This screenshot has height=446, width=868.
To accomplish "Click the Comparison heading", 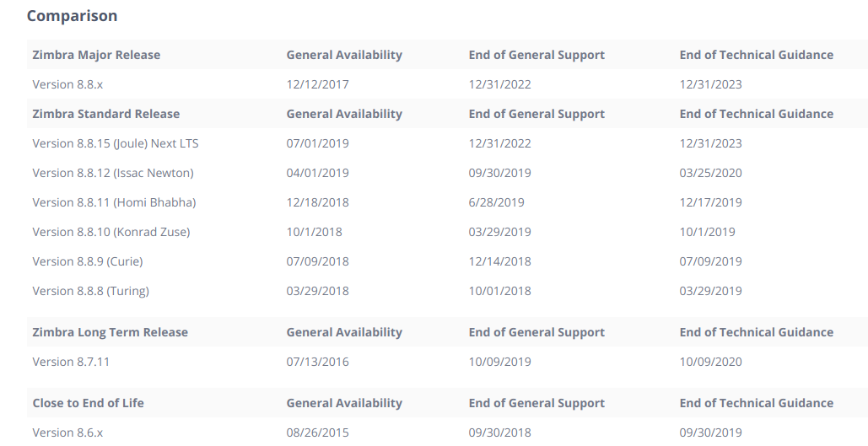I will (x=72, y=15).
